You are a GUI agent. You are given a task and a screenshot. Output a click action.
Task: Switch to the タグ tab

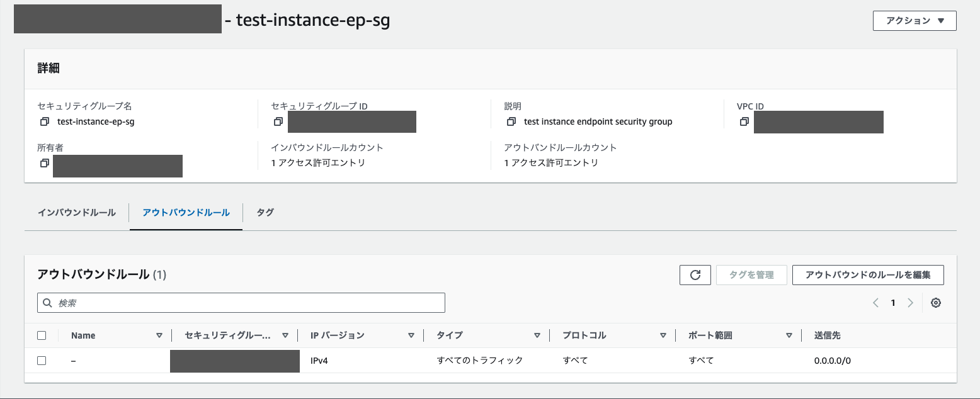point(265,213)
